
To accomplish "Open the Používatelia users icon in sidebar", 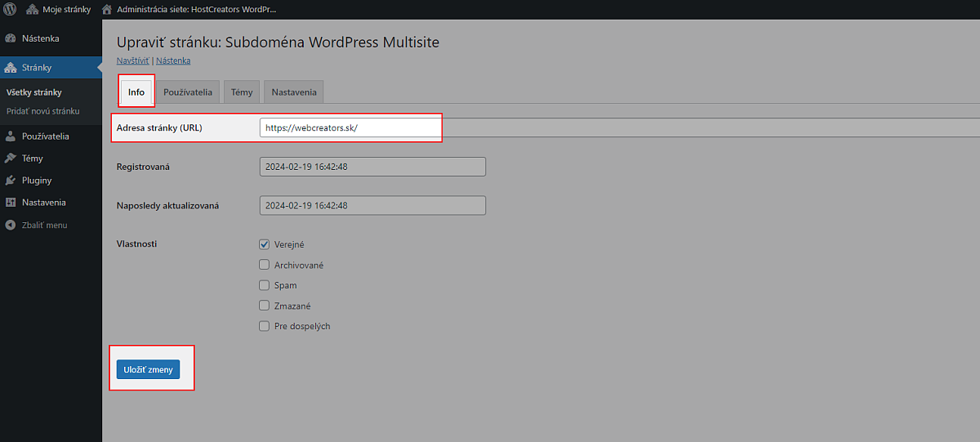I will point(11,136).
